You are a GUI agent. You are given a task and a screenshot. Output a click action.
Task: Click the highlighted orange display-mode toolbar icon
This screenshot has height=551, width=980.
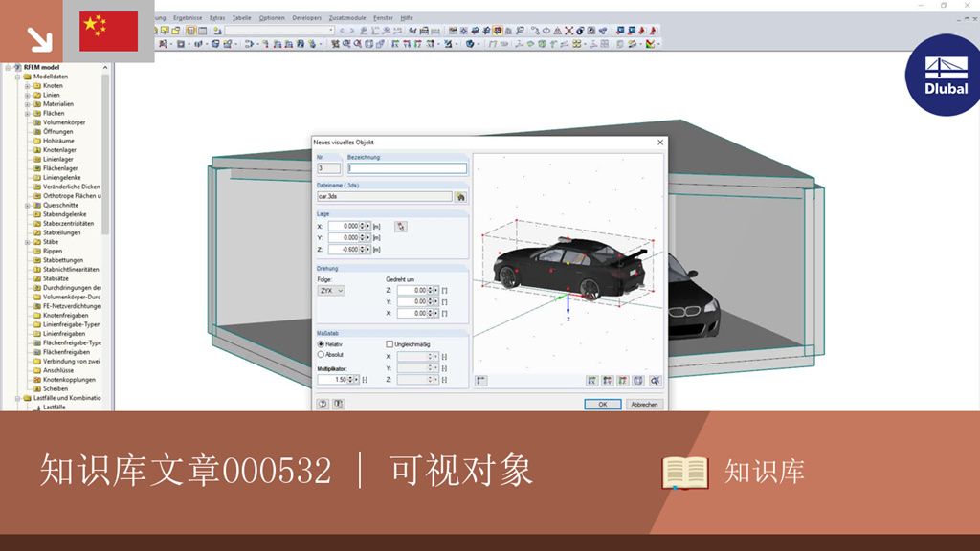498,30
